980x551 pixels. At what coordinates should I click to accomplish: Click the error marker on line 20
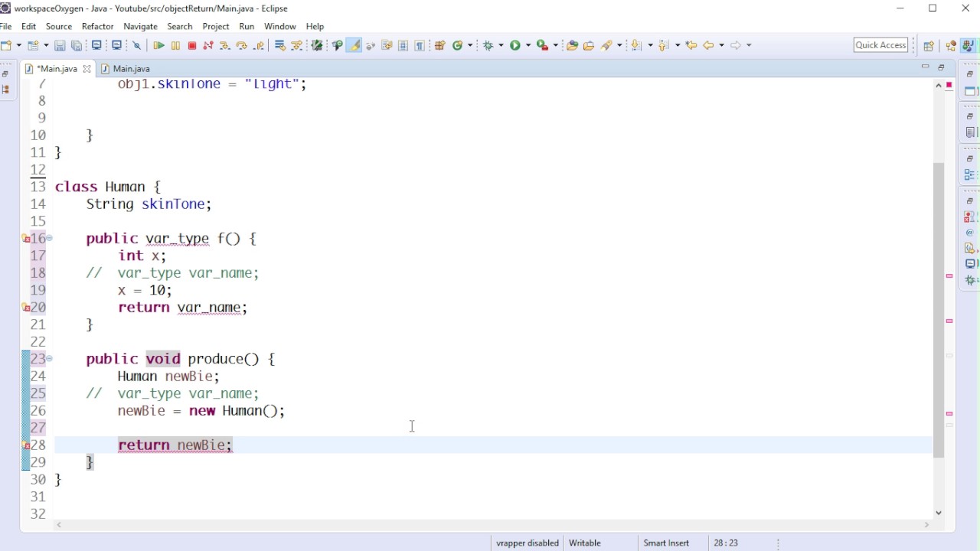pyautogui.click(x=25, y=307)
